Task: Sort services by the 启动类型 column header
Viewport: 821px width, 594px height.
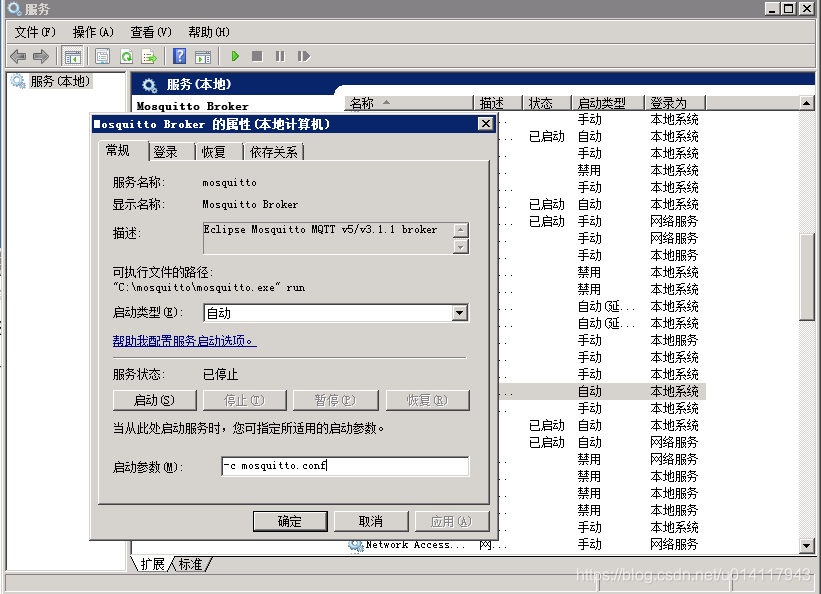Action: [x=608, y=103]
